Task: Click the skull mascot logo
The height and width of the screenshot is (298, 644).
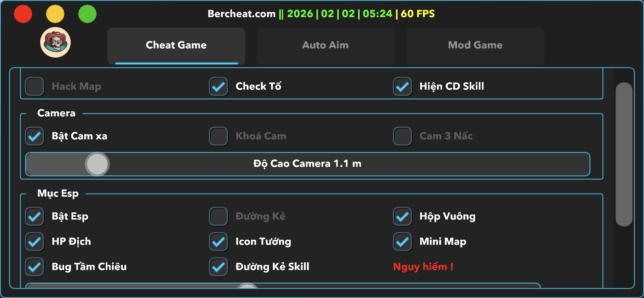Action: 55,43
